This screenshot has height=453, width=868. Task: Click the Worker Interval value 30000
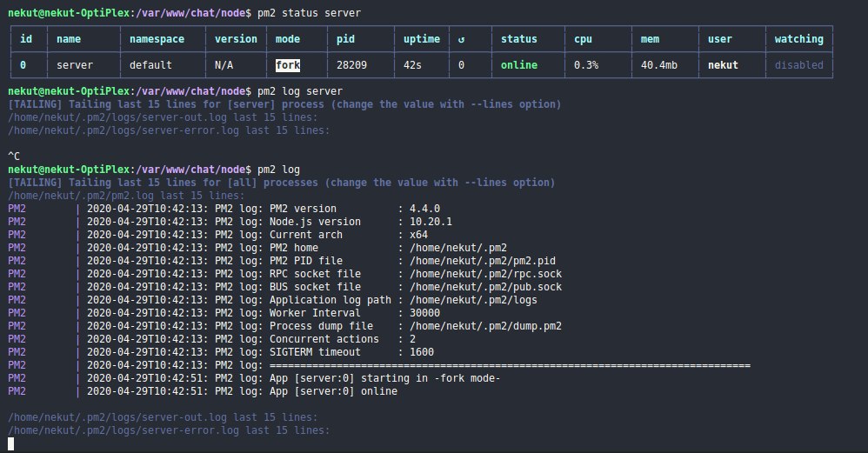[424, 313]
